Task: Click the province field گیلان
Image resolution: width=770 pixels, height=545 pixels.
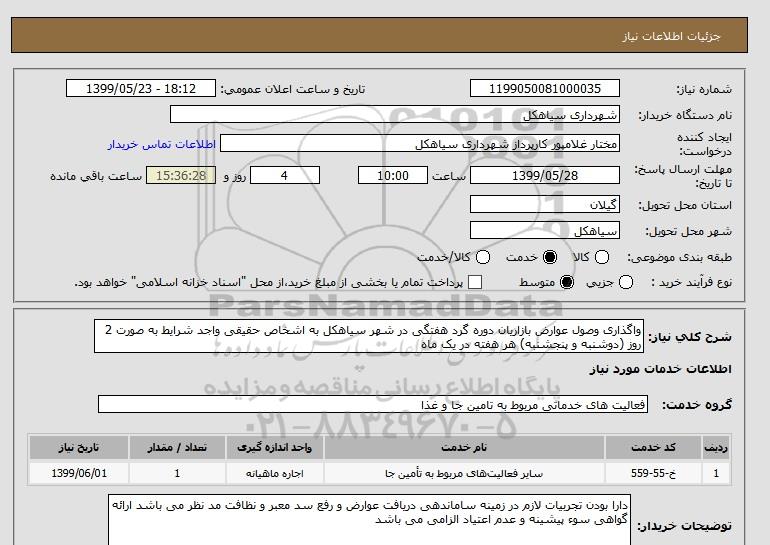Action: tap(545, 204)
